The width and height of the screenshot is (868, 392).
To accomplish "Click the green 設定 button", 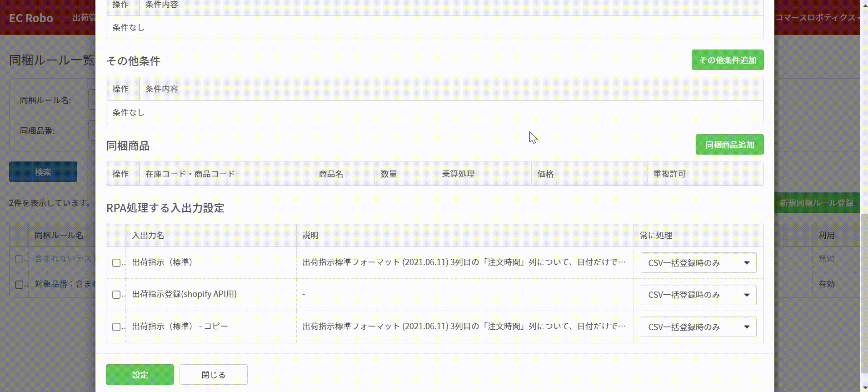I will point(140,375).
